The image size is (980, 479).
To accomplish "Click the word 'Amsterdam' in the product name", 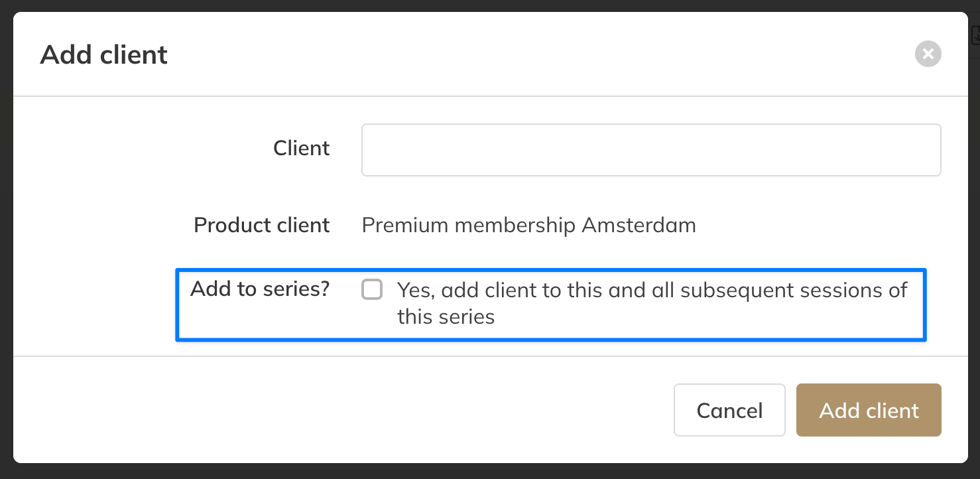I will (639, 226).
